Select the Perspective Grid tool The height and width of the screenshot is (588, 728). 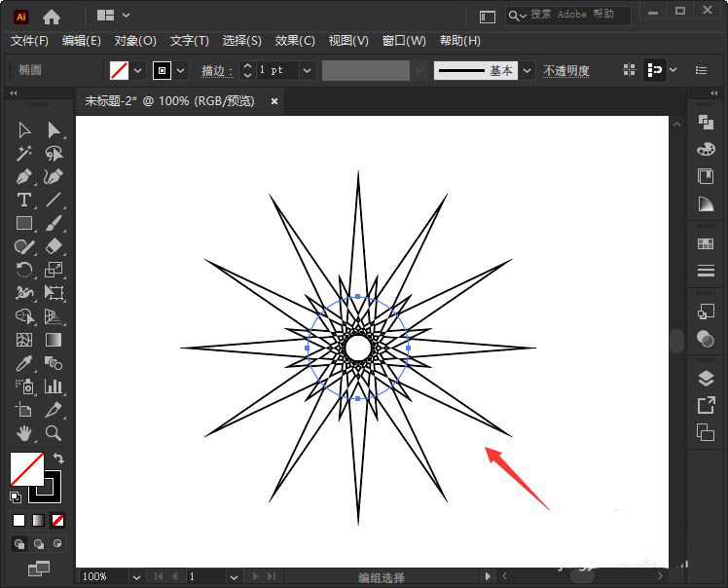(54, 316)
